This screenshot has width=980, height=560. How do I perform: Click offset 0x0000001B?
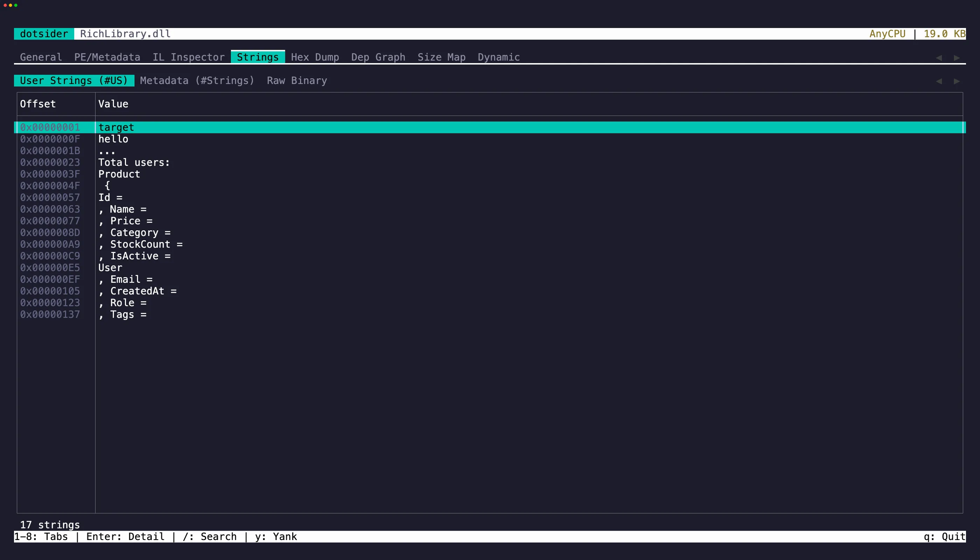[50, 151]
